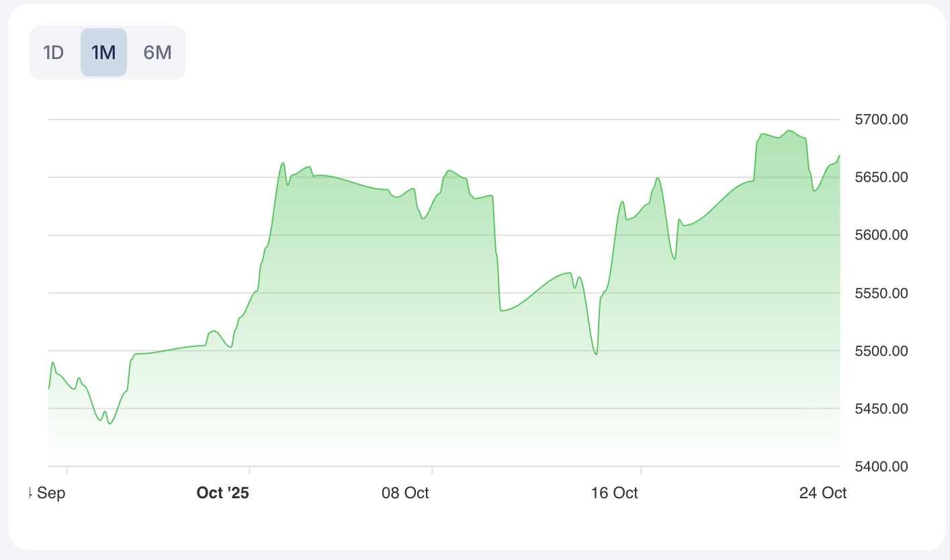Select the 5600.00 price level label
This screenshot has height=560, width=950.
(x=881, y=235)
